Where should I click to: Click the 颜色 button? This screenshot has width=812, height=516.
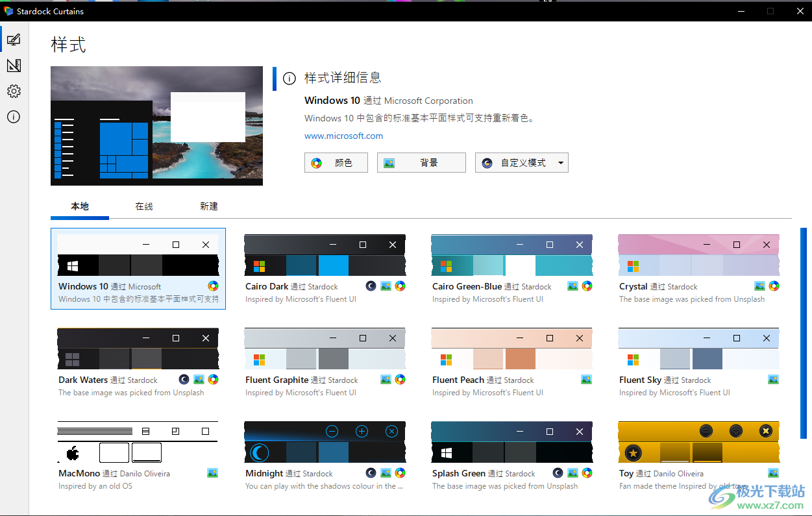(336, 162)
